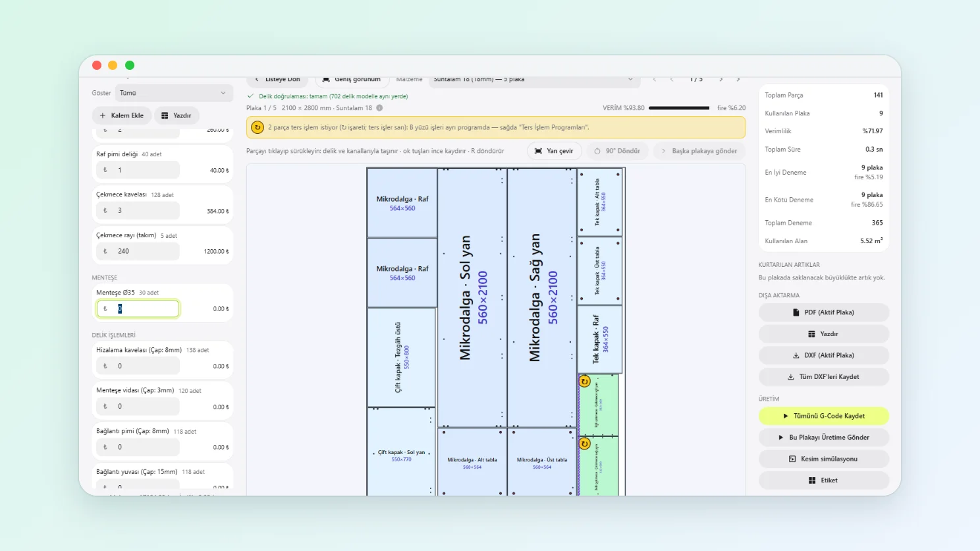Go to the previous plate with the left arrow
This screenshot has width=980, height=551.
pos(672,79)
